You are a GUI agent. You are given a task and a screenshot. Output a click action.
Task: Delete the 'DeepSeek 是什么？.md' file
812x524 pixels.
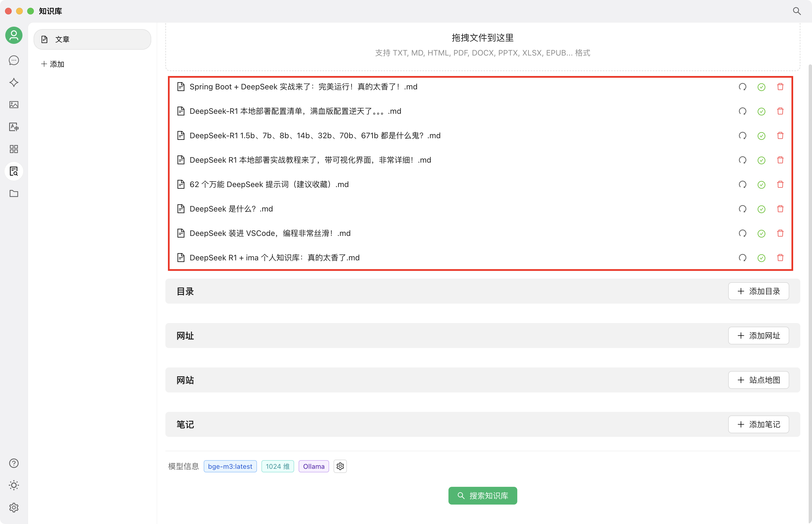[780, 209]
